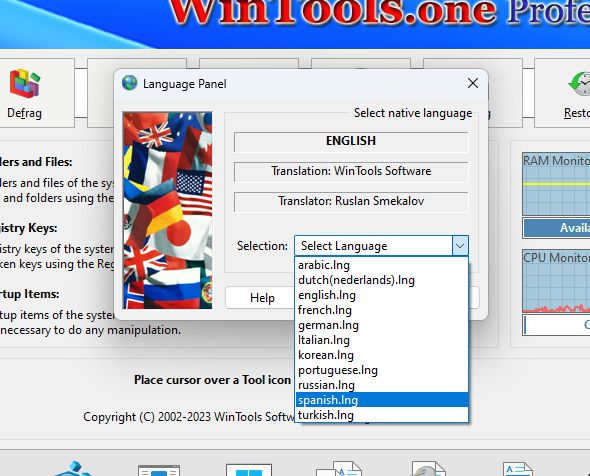This screenshot has height=476, width=590.
Task: Click the flags image in Language Panel
Action: click(168, 210)
